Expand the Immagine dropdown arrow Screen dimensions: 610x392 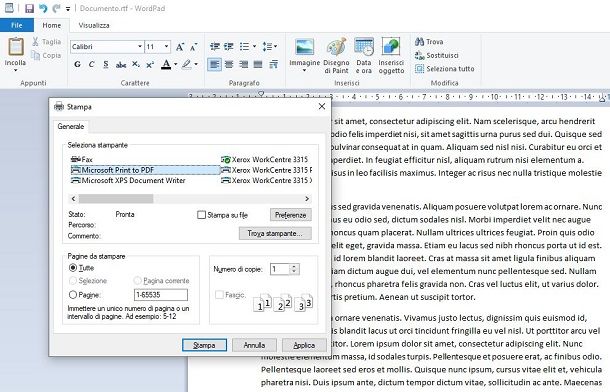[x=304, y=70]
